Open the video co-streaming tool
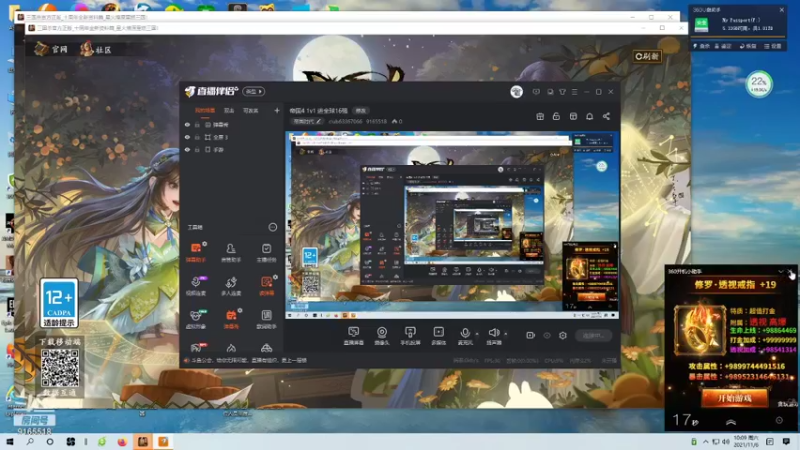The image size is (800, 450). point(196,286)
